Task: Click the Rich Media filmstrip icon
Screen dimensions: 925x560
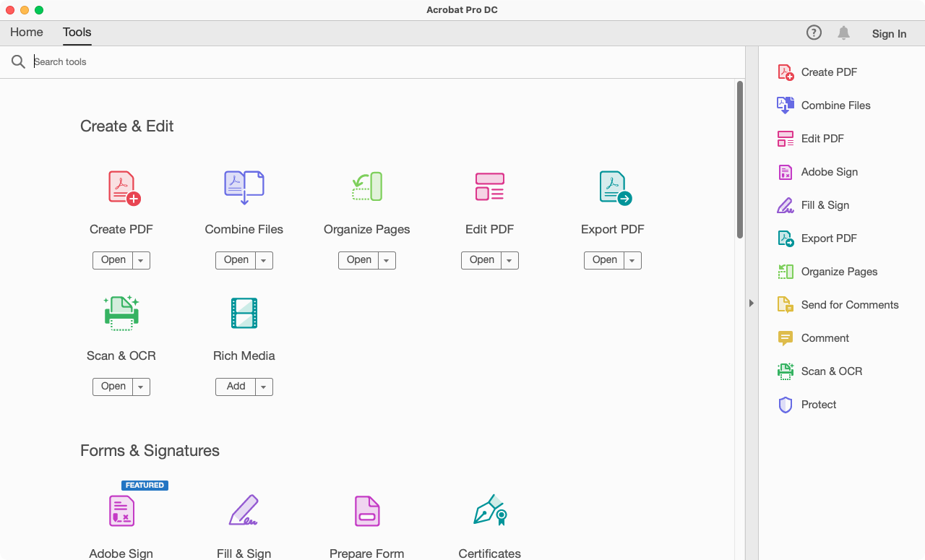Action: 244,313
